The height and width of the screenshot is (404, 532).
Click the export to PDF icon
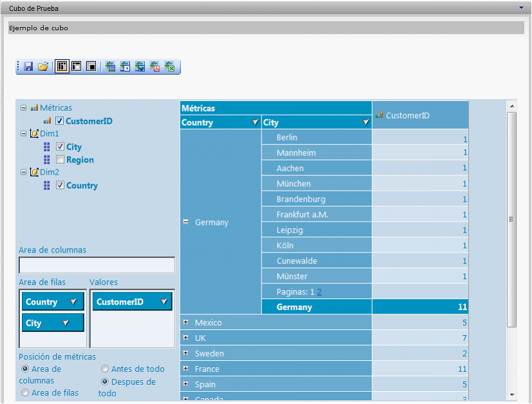click(x=155, y=66)
